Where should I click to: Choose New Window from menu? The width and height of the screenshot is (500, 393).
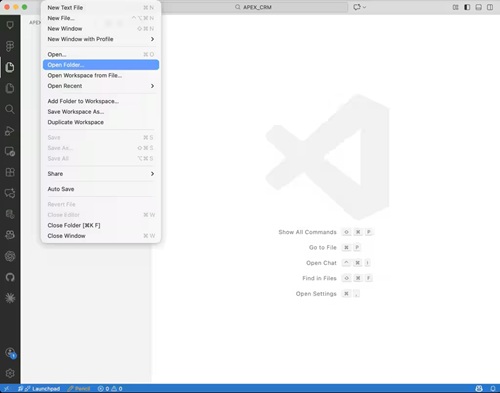[101, 29]
